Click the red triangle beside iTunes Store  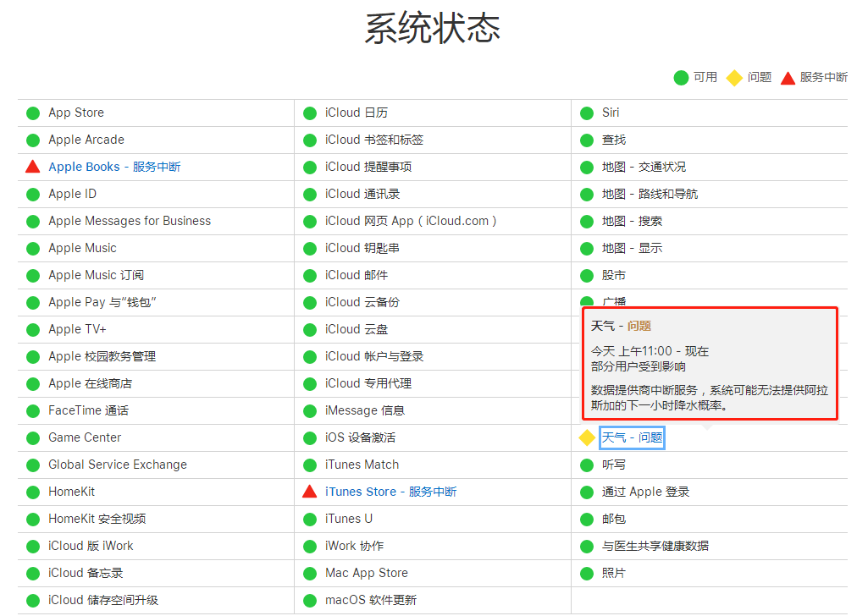pos(309,491)
